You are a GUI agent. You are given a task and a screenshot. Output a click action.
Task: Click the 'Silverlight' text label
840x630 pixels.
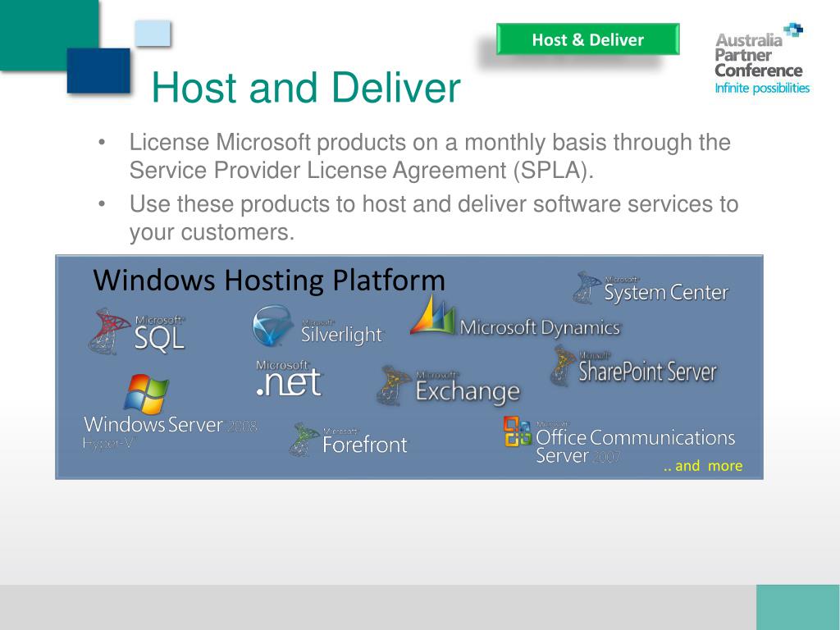[x=342, y=335]
